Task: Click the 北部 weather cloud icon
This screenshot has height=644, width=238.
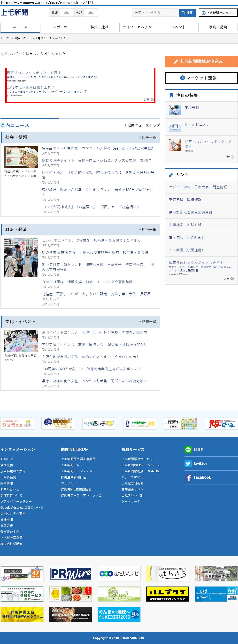Action: [x=67, y=13]
